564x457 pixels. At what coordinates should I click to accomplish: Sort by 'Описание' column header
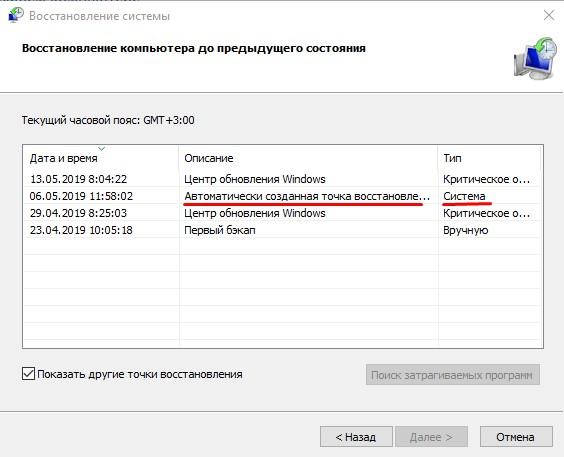pos(308,158)
